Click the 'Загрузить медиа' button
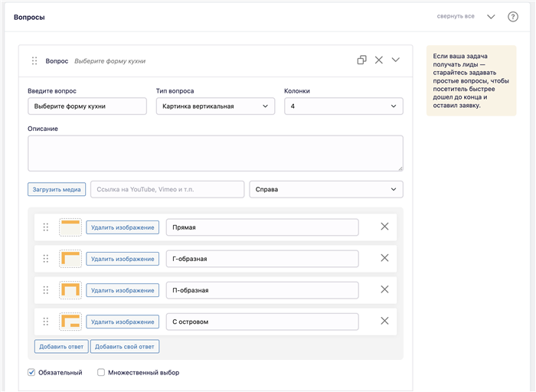 click(57, 189)
